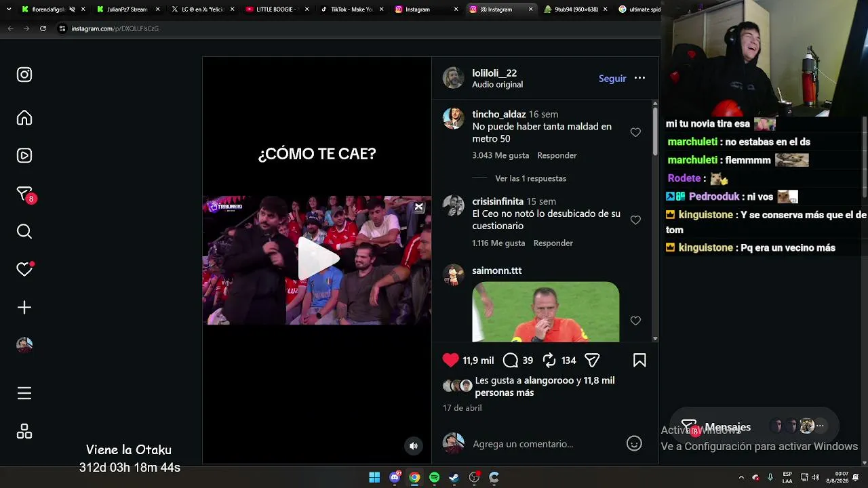Screen dimensions: 868x488
Task: Like tincho_aldaz's comment
Action: click(635, 133)
